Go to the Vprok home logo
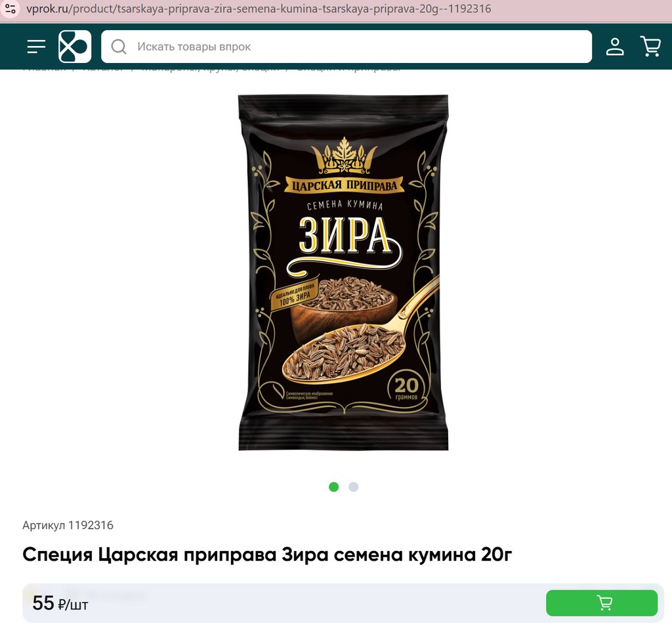Viewport: 672px width, 631px height. click(x=75, y=47)
